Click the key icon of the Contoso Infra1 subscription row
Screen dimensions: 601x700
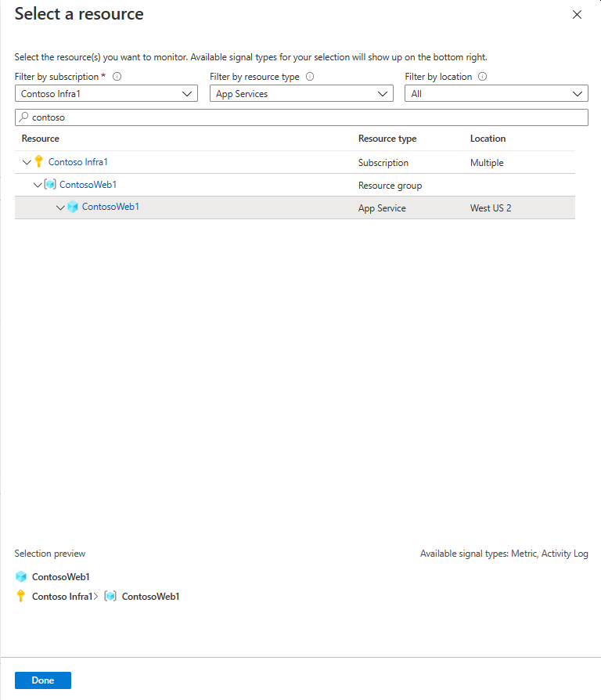point(39,161)
